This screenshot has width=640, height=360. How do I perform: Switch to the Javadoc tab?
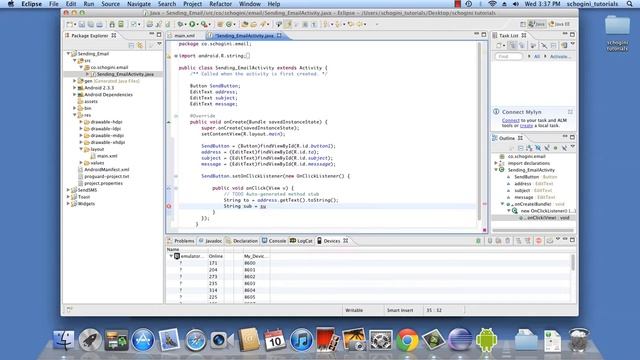coord(210,241)
